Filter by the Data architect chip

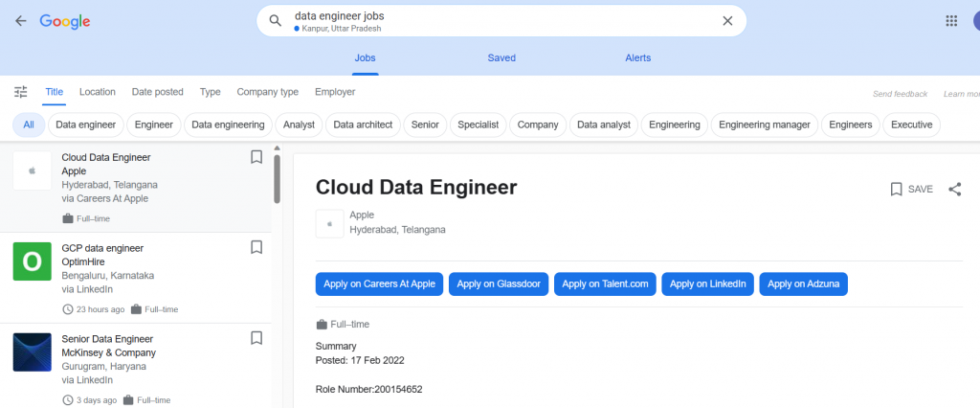[363, 125]
